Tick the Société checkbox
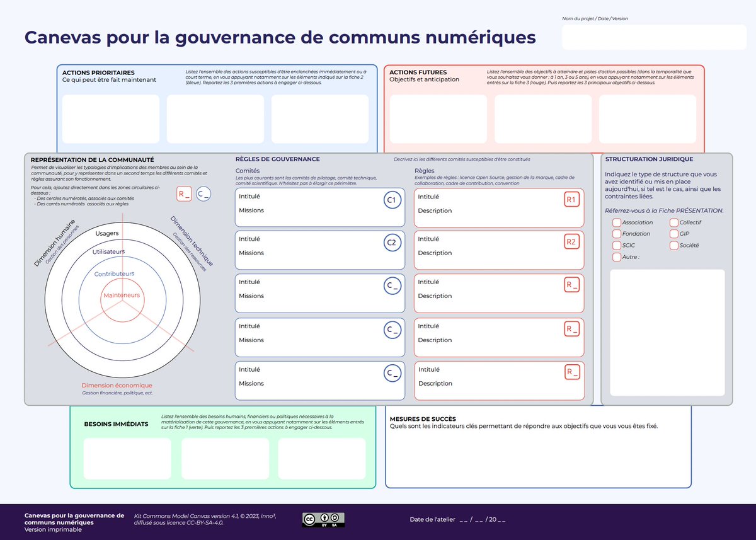The width and height of the screenshot is (756, 540). pyautogui.click(x=674, y=246)
